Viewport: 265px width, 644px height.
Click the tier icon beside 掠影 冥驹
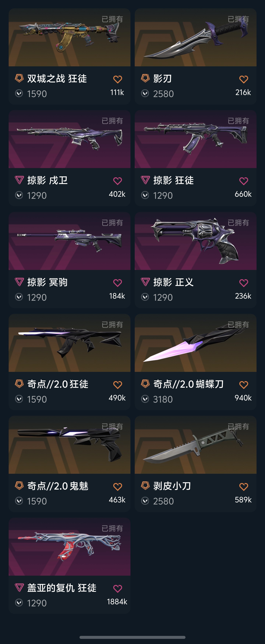point(19,282)
